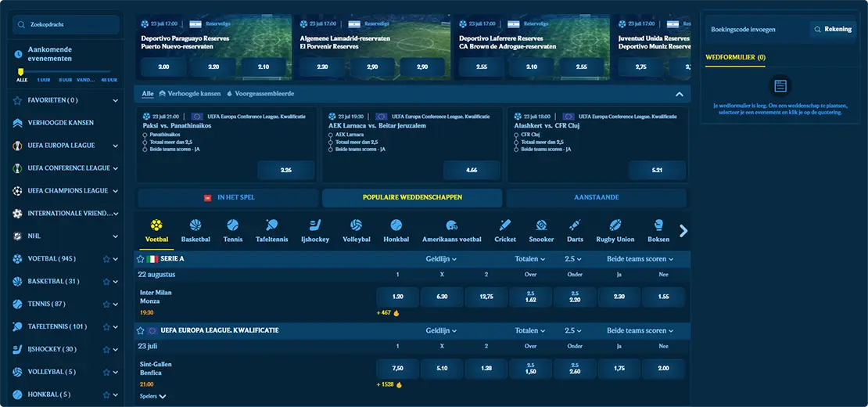Pick the Honkbal sport icon
This screenshot has width=868, height=407.
396,231
